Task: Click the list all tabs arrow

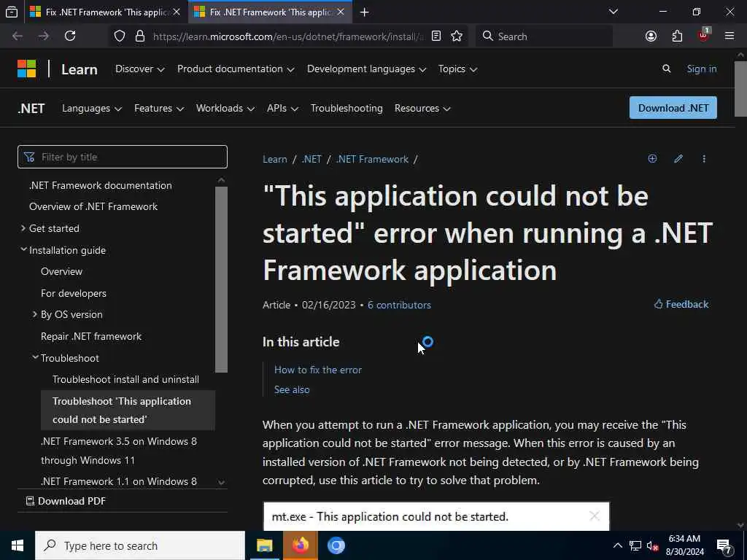Action: pyautogui.click(x=614, y=12)
